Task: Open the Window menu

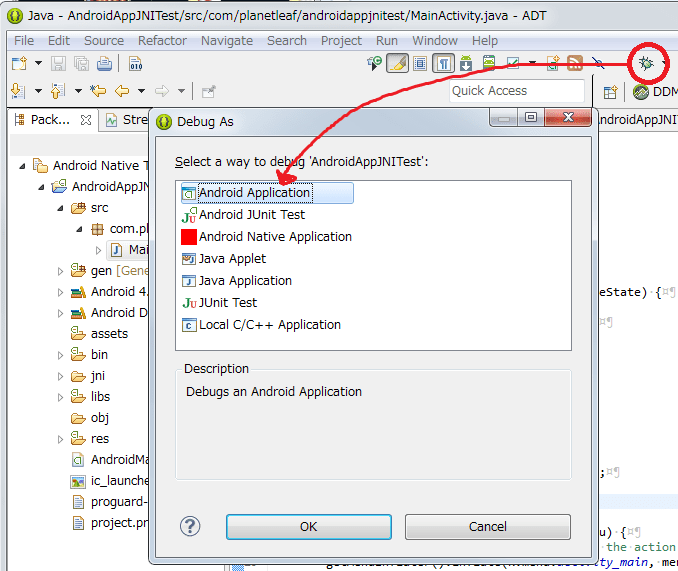Action: click(435, 41)
